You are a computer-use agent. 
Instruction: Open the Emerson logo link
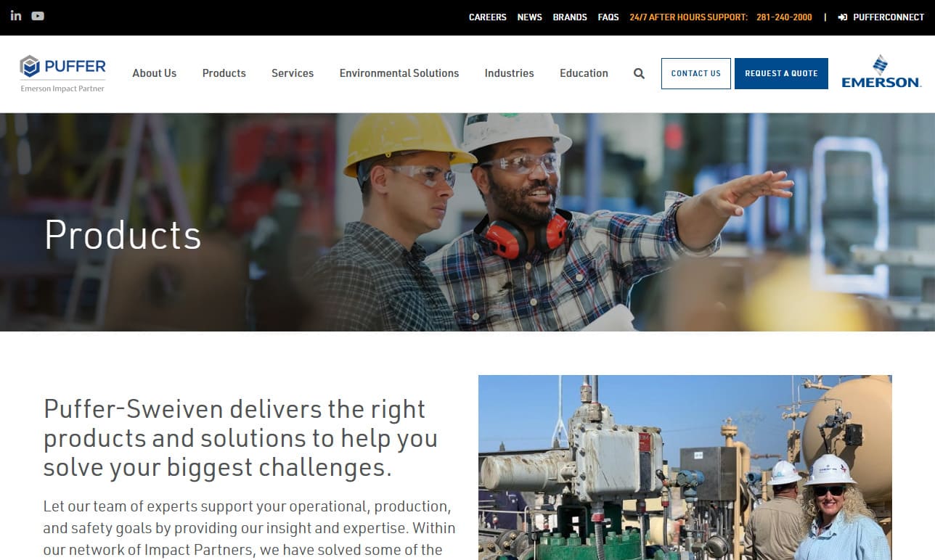(881, 72)
